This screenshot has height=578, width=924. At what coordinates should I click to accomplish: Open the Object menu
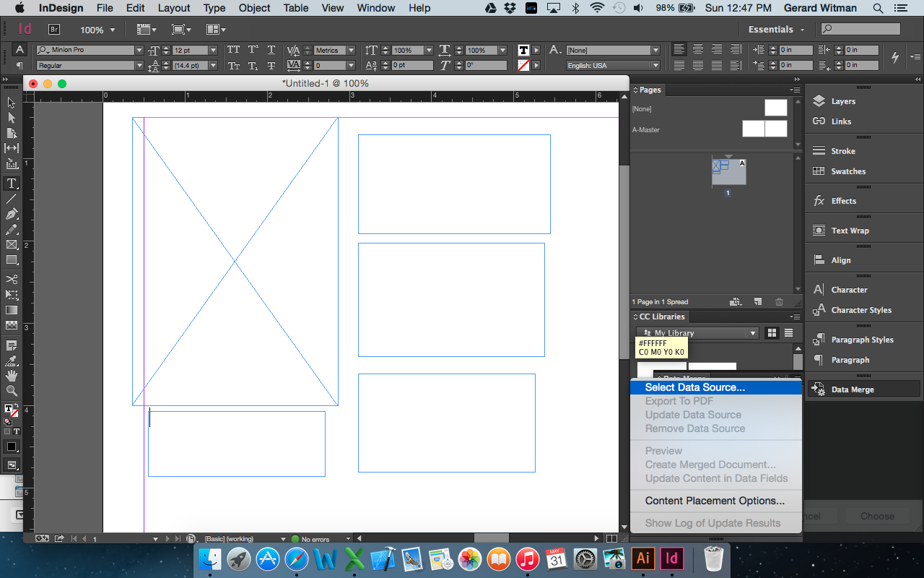coord(255,8)
